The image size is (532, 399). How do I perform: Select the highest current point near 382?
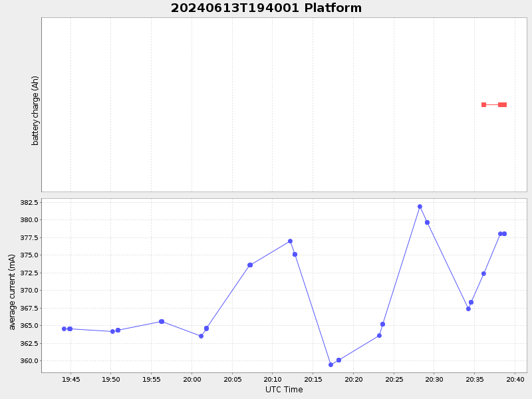pyautogui.click(x=420, y=207)
